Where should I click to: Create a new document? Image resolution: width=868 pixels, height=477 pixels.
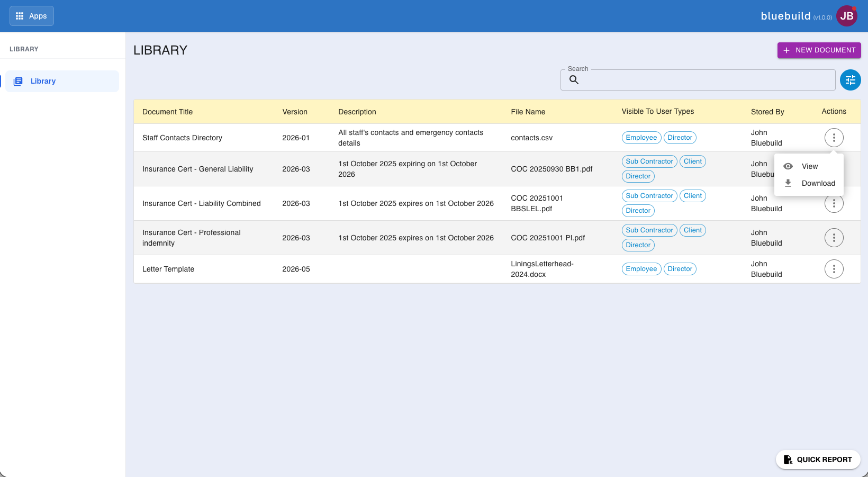point(819,50)
